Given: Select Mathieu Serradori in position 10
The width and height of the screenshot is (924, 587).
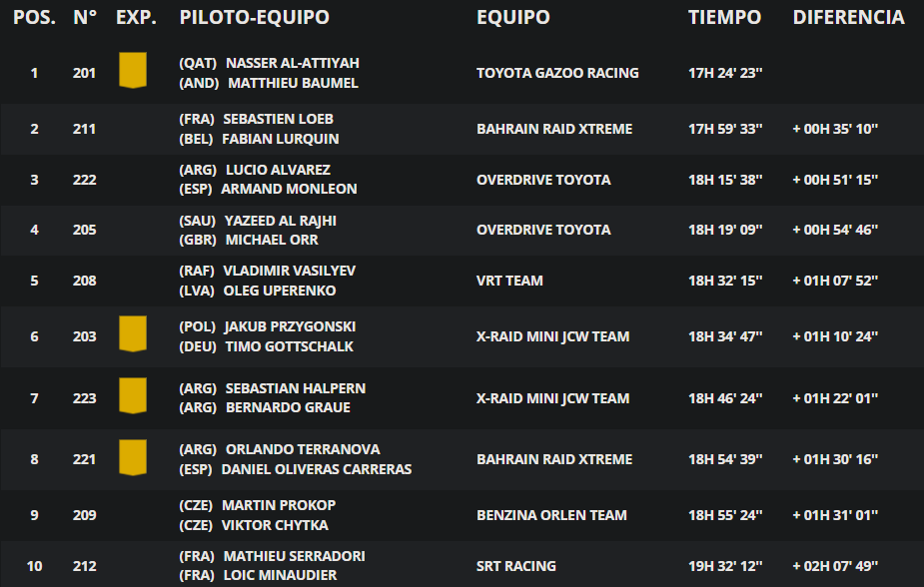Looking at the screenshot, I should 294,556.
